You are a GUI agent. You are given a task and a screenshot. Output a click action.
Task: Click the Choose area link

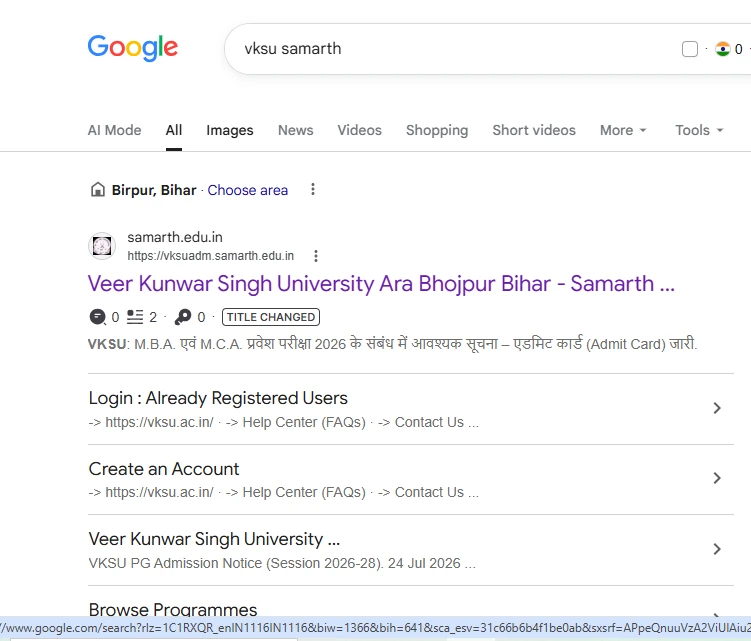[248, 190]
